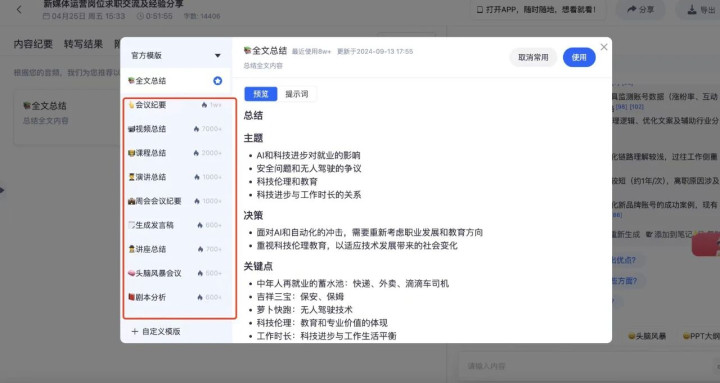
Task: Select the 会议纪要 template
Action: 175,105
